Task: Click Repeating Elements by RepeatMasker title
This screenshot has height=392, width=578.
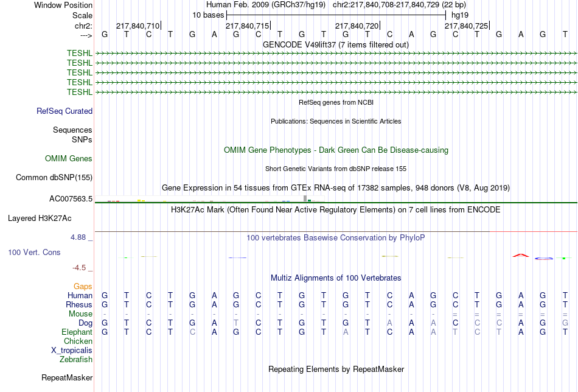Action: [336, 369]
